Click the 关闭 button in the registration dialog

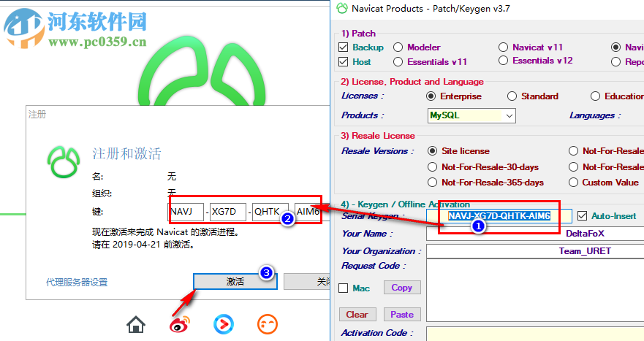(x=307, y=282)
